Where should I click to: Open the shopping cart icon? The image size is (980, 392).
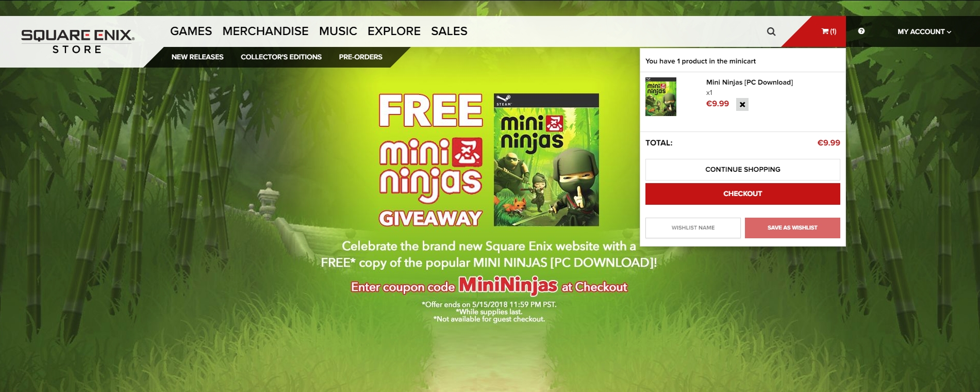click(828, 31)
